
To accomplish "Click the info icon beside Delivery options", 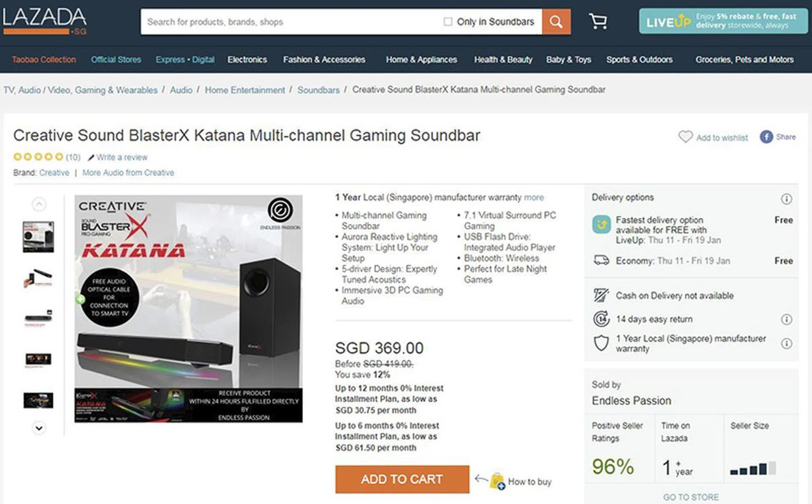I will click(786, 199).
